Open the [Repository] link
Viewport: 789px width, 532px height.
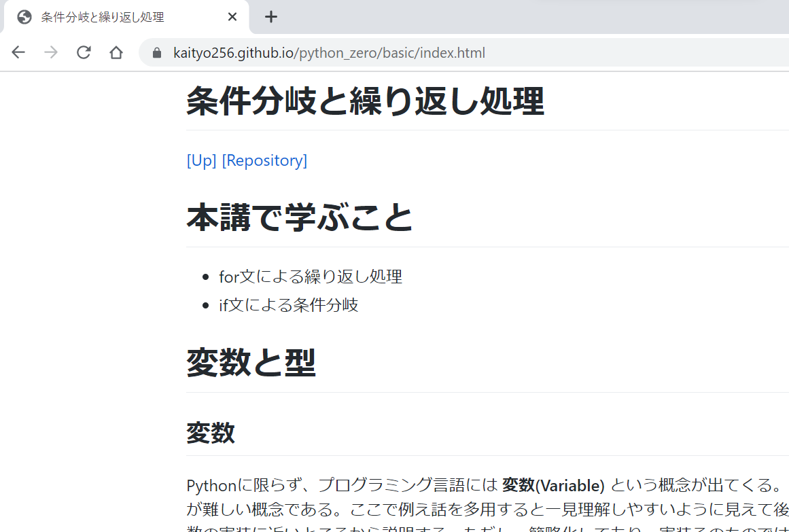coord(264,160)
